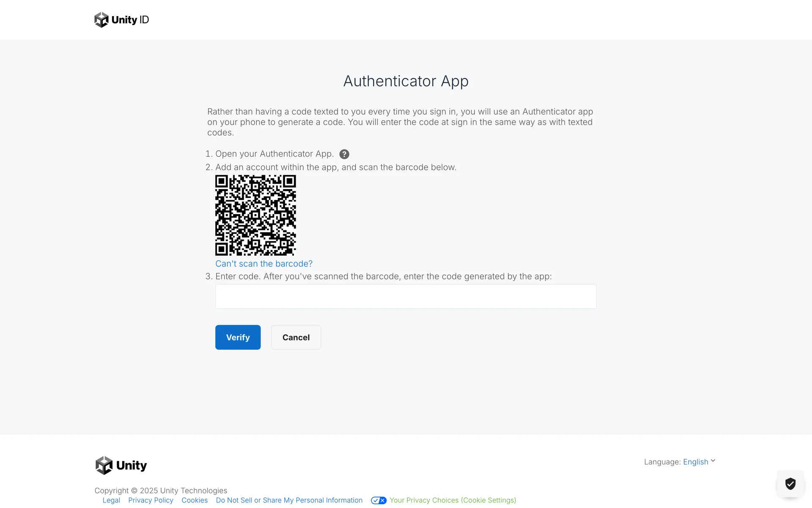Click the shield checkmark badge icon
812x508 pixels.
coord(790,483)
